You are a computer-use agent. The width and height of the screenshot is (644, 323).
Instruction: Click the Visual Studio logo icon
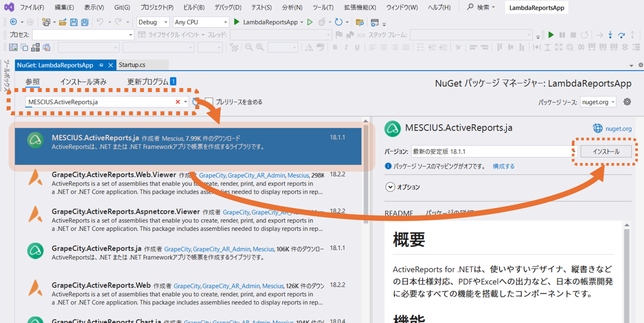click(x=9, y=8)
